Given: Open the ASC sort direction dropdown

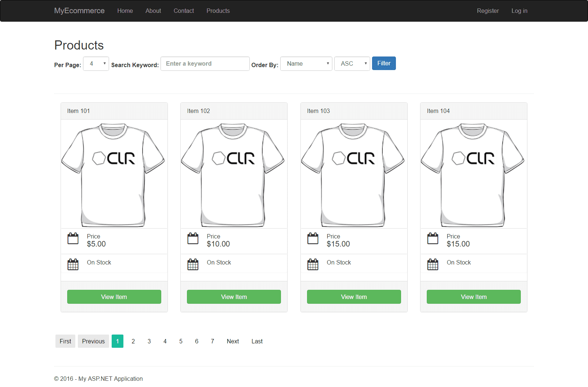Looking at the screenshot, I should point(352,63).
